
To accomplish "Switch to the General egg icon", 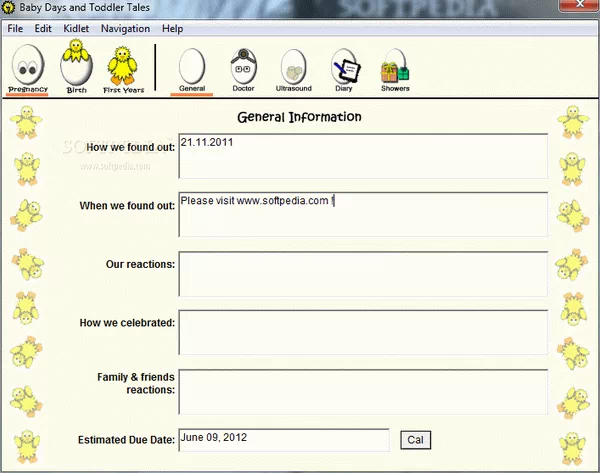I will (191, 67).
